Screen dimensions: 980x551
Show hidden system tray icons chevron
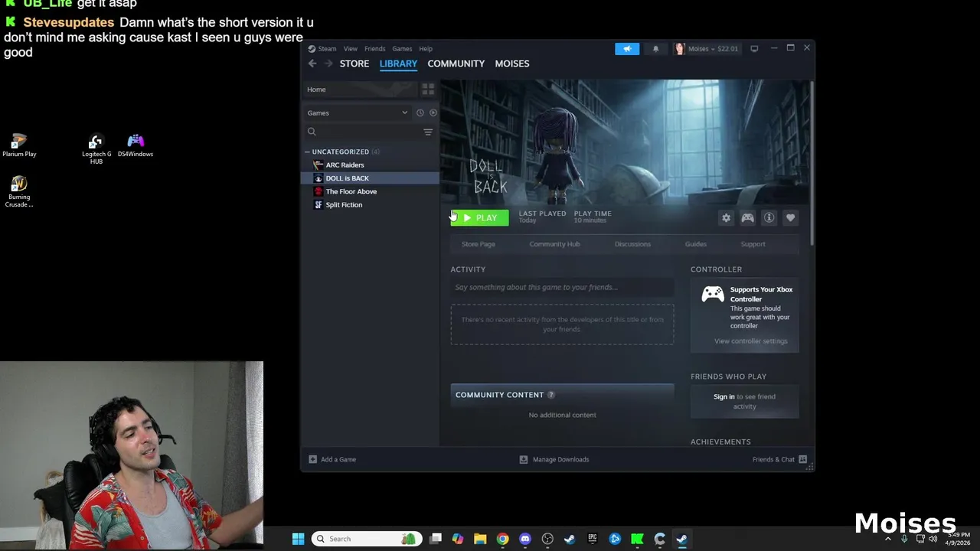click(888, 539)
